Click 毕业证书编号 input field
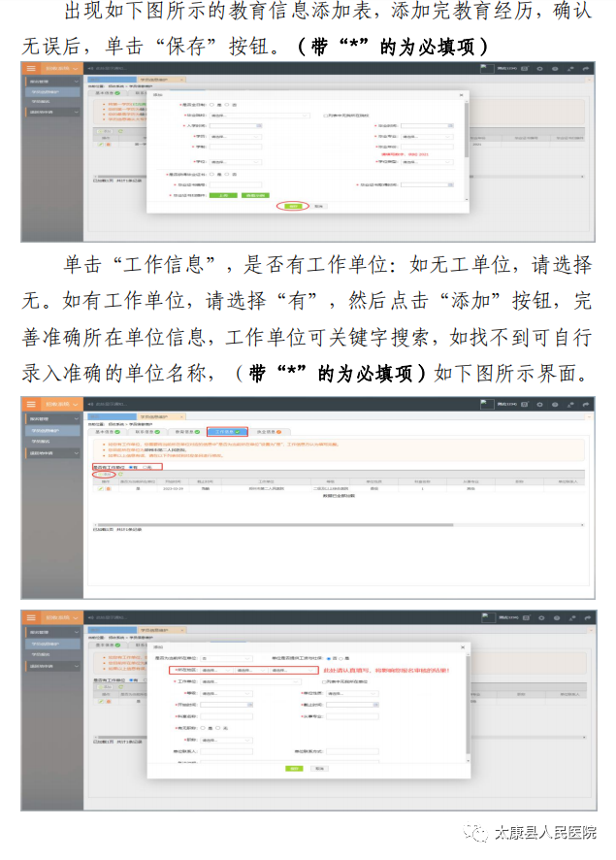The height and width of the screenshot is (860, 616). click(x=235, y=184)
